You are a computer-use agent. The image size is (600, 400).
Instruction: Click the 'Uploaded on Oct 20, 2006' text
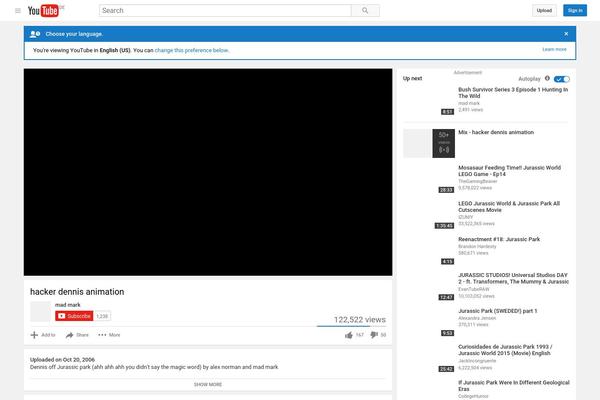(62, 359)
